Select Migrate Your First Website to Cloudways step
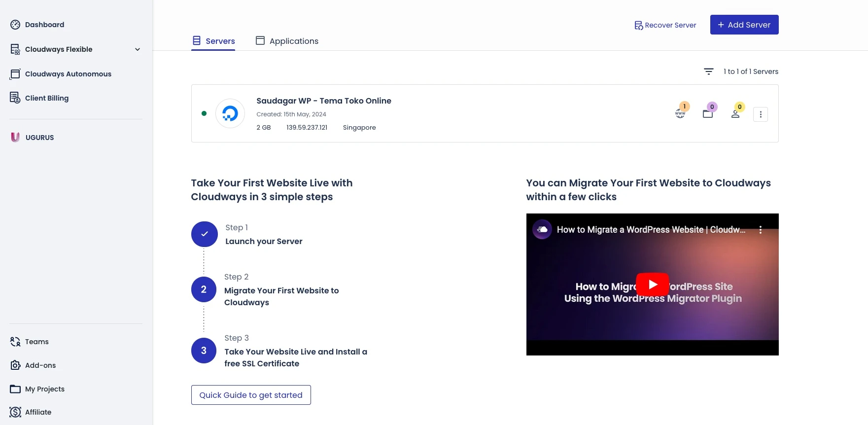This screenshot has width=868, height=425. (281, 296)
